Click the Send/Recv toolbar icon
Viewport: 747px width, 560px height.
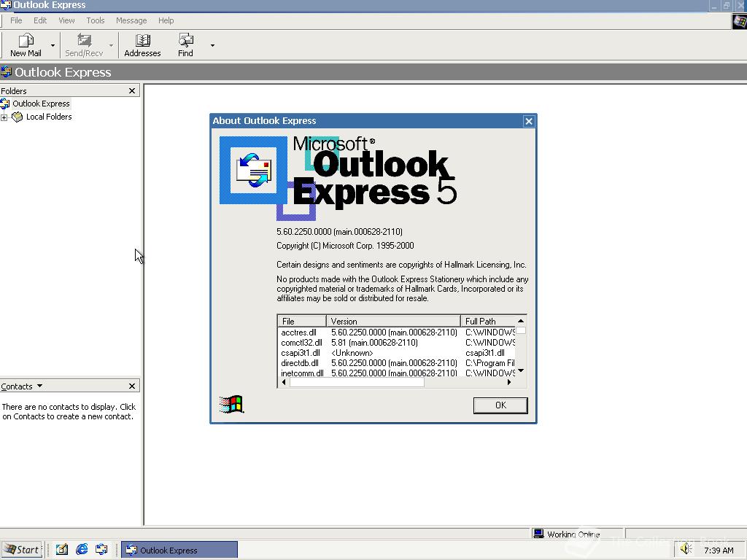[84, 45]
